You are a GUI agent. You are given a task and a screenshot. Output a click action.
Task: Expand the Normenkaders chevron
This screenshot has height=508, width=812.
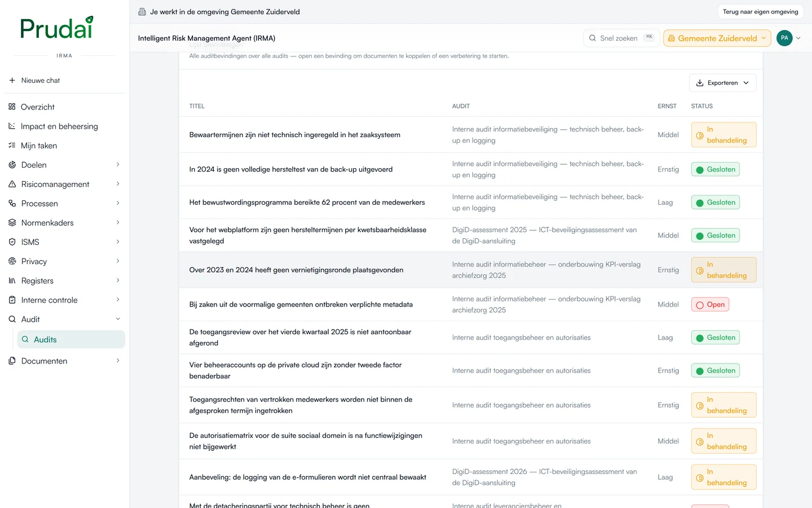pos(118,222)
